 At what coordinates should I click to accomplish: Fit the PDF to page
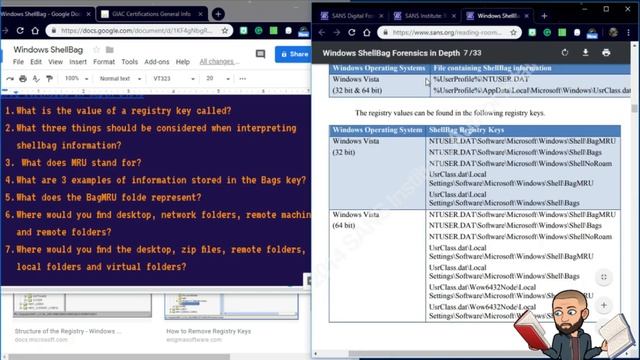click(604, 277)
